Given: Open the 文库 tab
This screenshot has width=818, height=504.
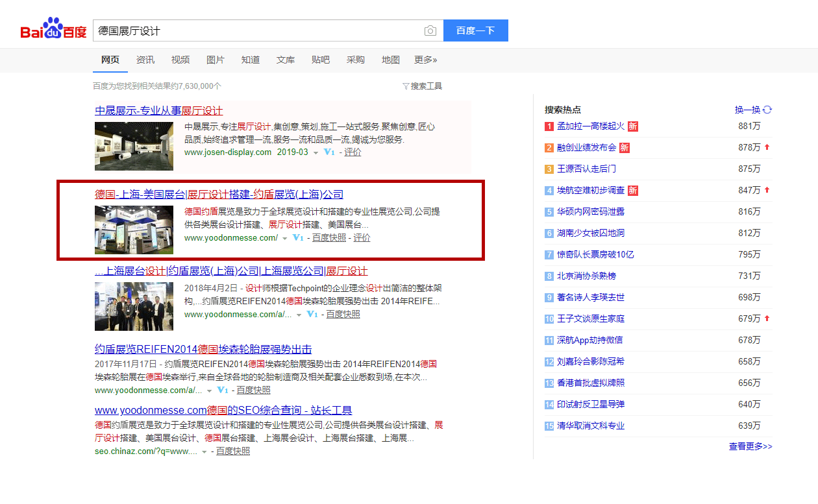Looking at the screenshot, I should coord(286,60).
